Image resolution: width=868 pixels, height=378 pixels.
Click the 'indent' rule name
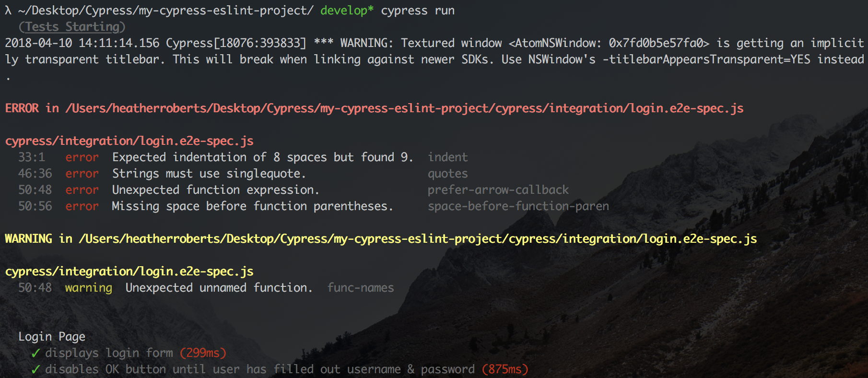click(x=448, y=157)
